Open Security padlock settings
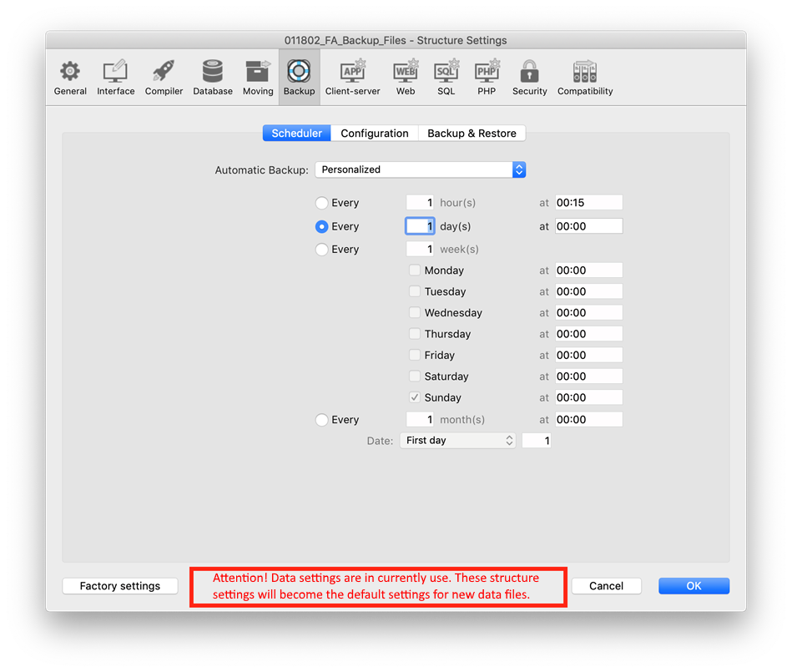 [x=529, y=78]
